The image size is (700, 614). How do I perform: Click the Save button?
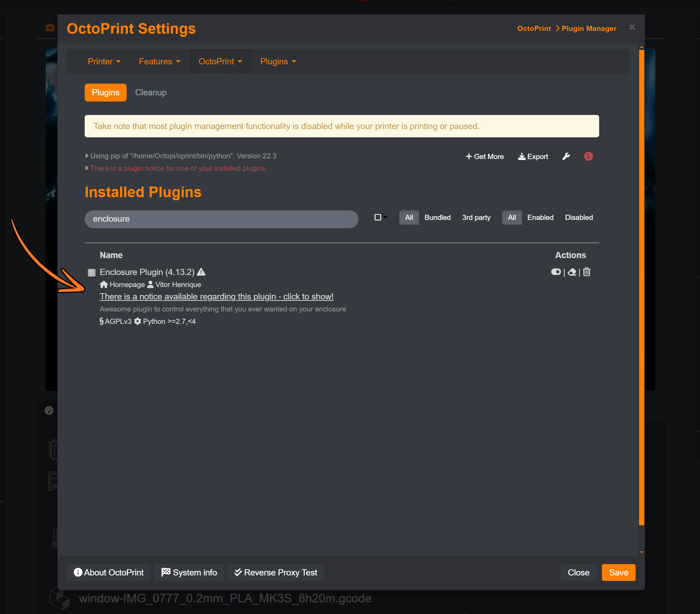click(618, 573)
